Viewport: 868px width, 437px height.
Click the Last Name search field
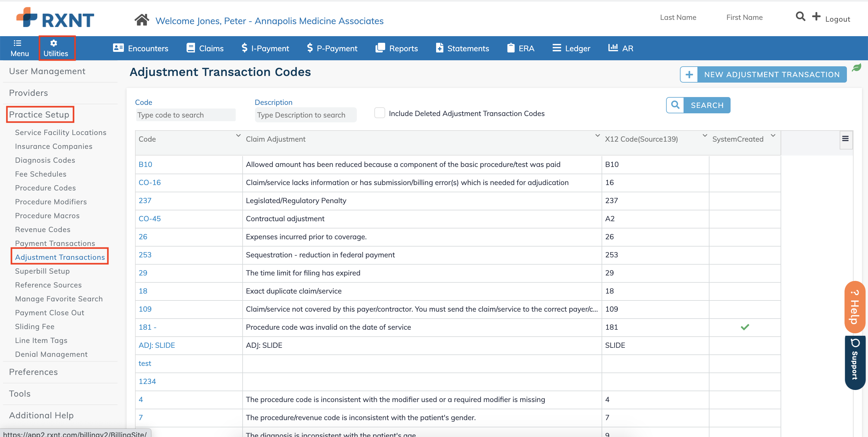678,17
